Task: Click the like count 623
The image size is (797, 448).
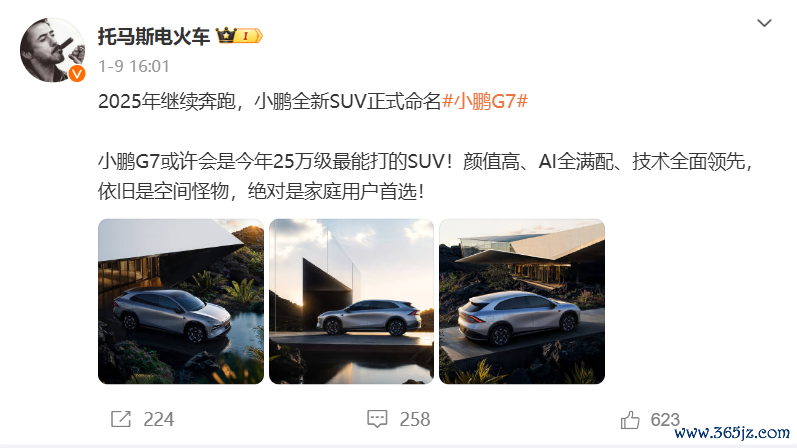Action: [665, 420]
